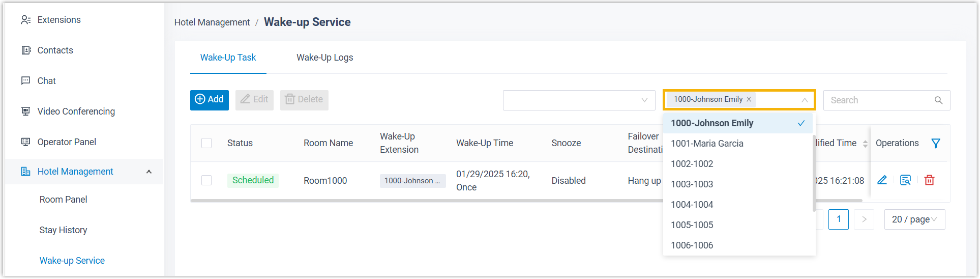Viewport: 980px width, 279px height.
Task: Open Video Conferencing in the sidebar
Action: click(76, 111)
